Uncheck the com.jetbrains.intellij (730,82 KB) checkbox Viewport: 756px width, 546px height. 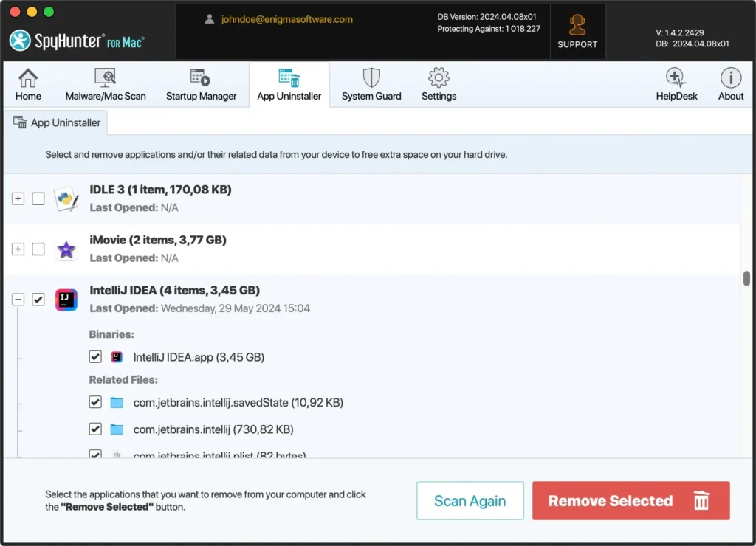[95, 429]
